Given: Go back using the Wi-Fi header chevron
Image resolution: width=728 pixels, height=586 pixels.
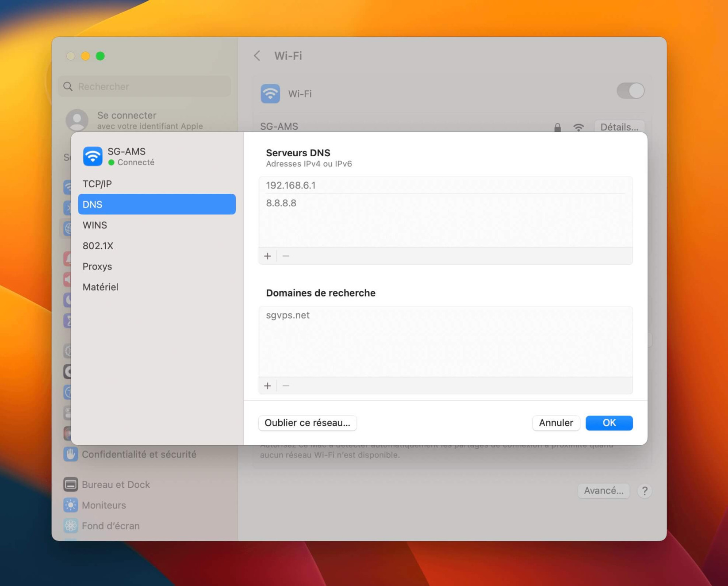Looking at the screenshot, I should 257,56.
